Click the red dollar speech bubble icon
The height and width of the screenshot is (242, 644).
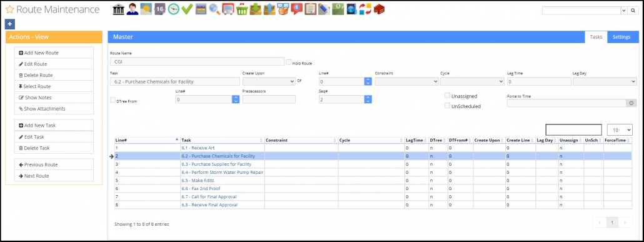pyautogui.click(x=296, y=9)
